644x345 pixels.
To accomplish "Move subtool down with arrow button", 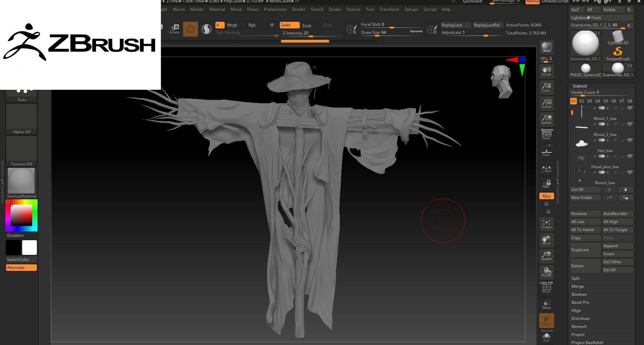I will [626, 190].
